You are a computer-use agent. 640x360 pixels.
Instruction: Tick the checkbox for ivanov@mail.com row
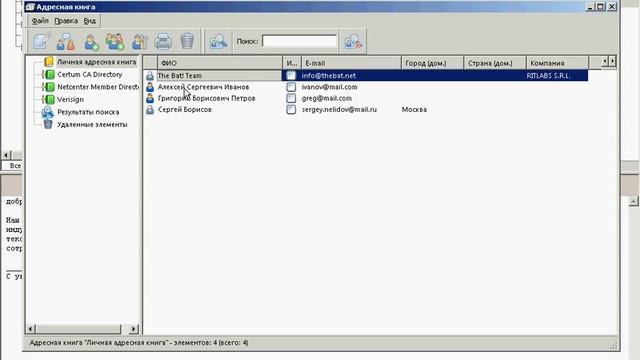click(291, 87)
